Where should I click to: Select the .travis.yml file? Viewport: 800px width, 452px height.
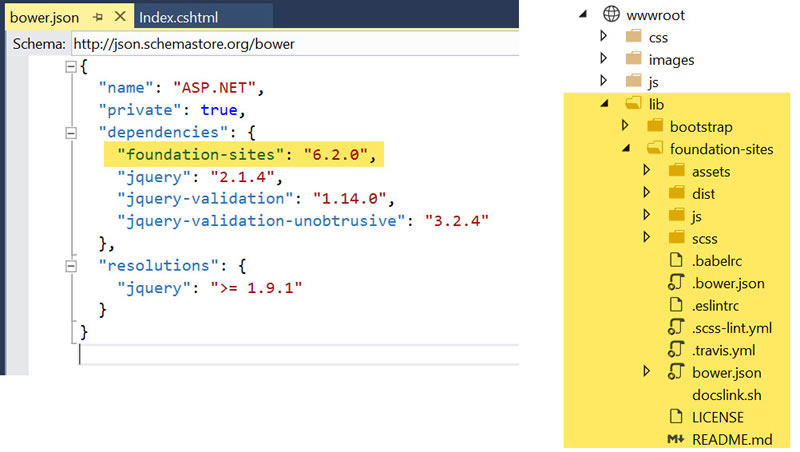click(x=723, y=351)
